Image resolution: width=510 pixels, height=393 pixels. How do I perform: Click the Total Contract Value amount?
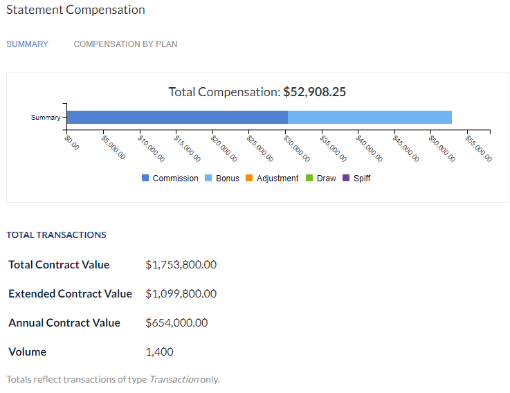181,265
